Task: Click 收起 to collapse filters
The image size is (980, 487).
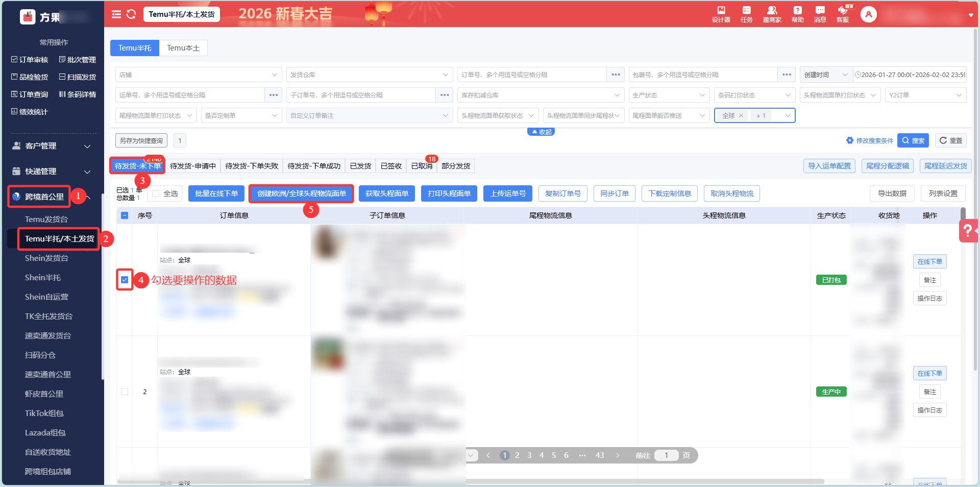Action: click(x=541, y=132)
